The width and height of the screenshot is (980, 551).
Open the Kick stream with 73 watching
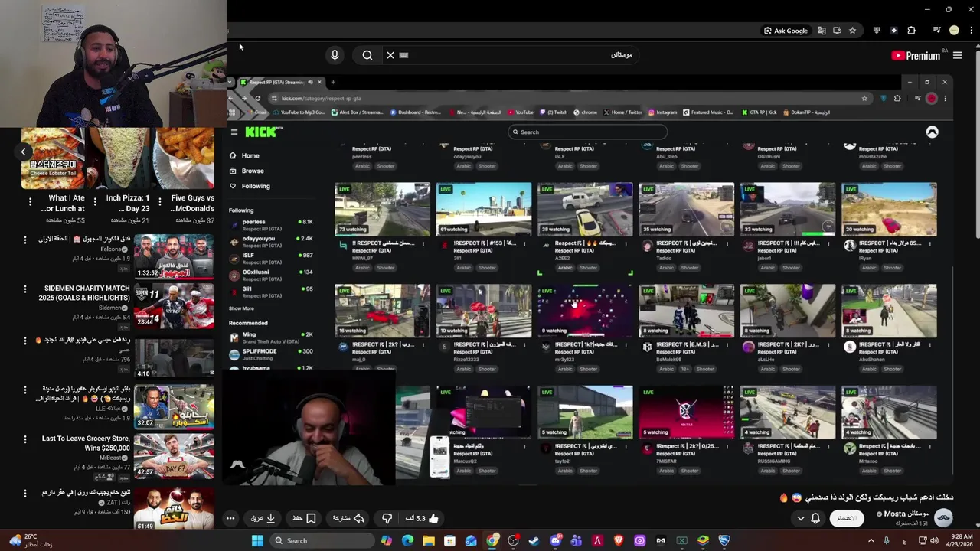pyautogui.click(x=382, y=209)
